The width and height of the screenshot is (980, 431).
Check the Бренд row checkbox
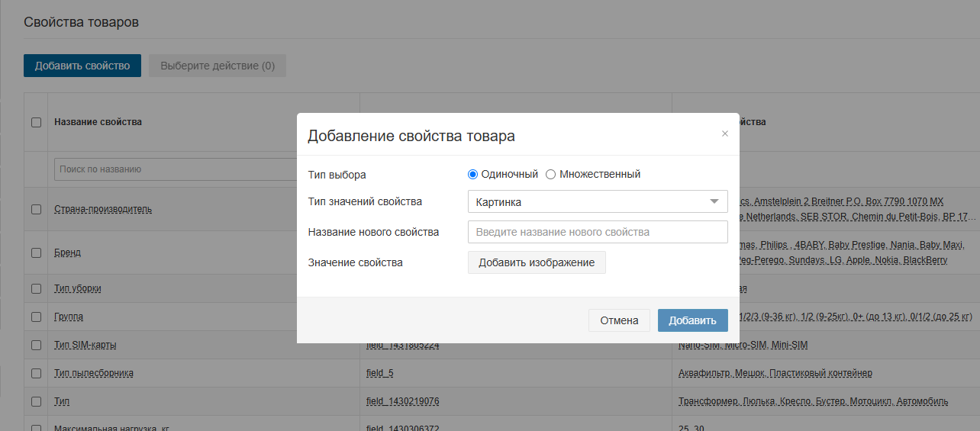click(x=36, y=252)
